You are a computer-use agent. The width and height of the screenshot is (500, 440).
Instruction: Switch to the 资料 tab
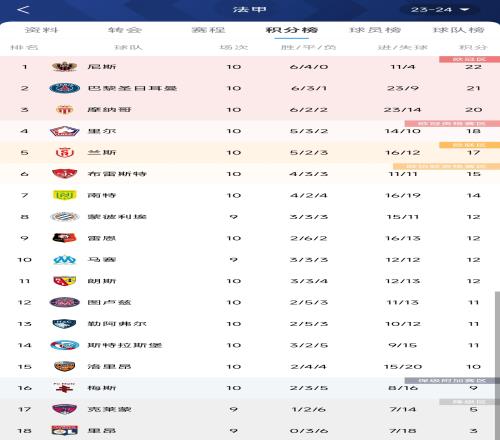(42, 30)
